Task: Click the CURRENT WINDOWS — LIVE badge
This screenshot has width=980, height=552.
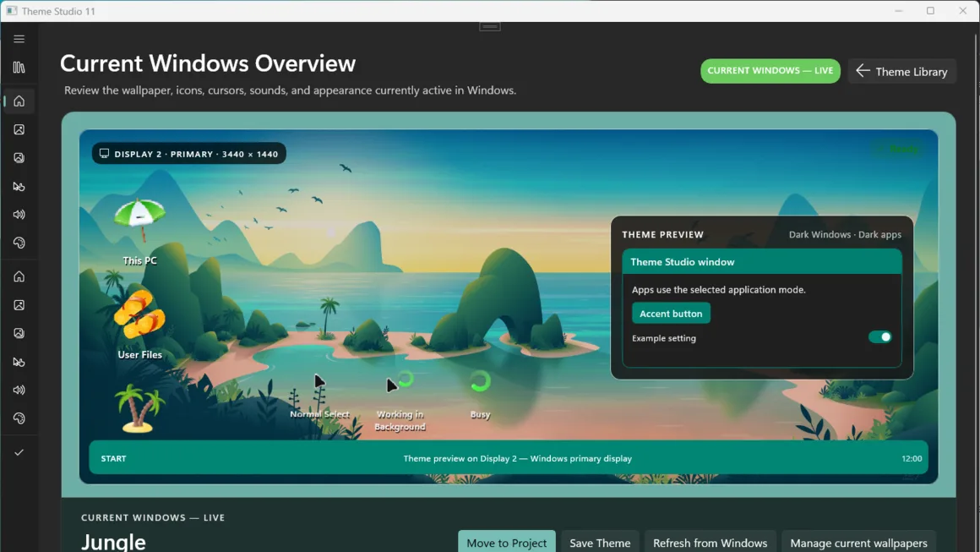Action: 770,71
